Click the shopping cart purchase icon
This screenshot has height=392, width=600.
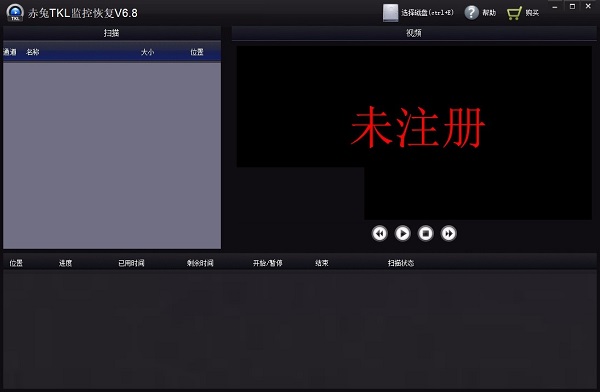pos(514,13)
